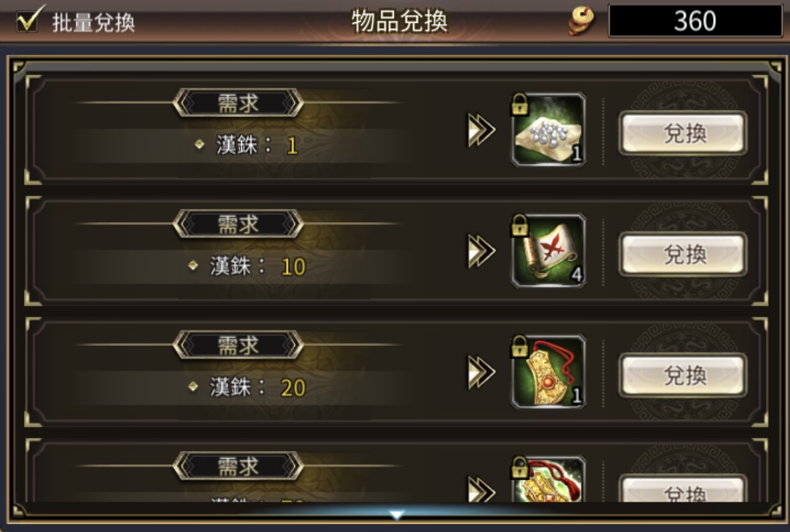Click lock icon on scroll item
Viewport: 790px width, 532px height.
tap(518, 226)
